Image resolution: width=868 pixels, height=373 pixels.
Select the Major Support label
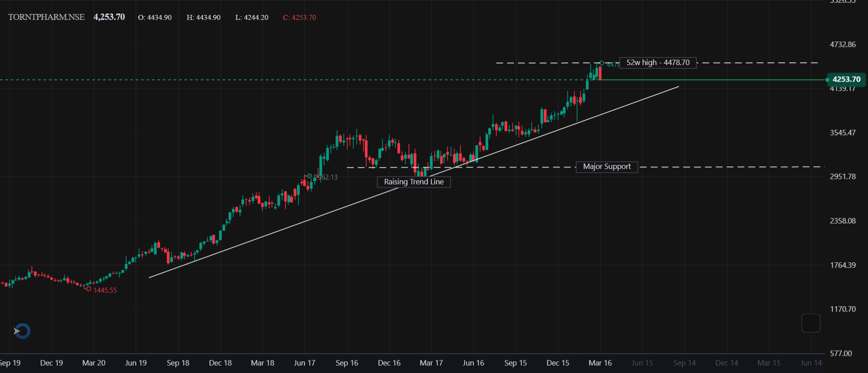point(607,167)
